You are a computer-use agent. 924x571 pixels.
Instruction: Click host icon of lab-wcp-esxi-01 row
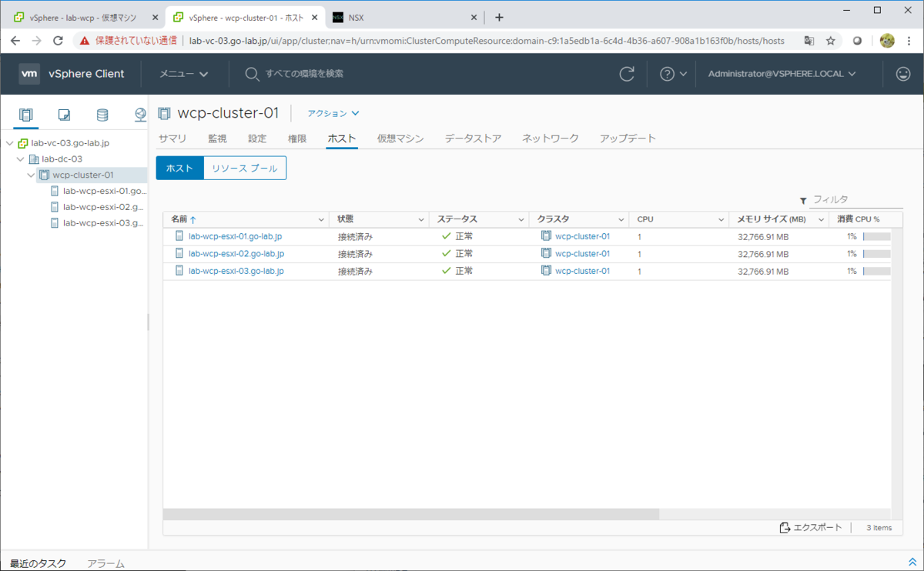click(179, 236)
